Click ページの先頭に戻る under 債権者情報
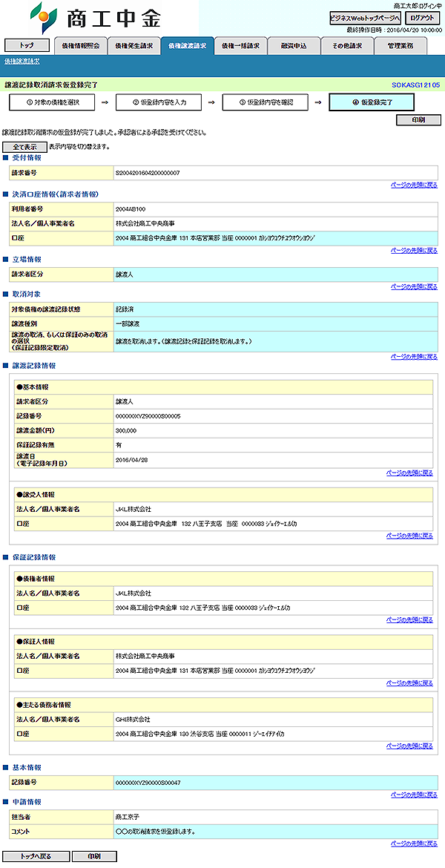 click(409, 619)
